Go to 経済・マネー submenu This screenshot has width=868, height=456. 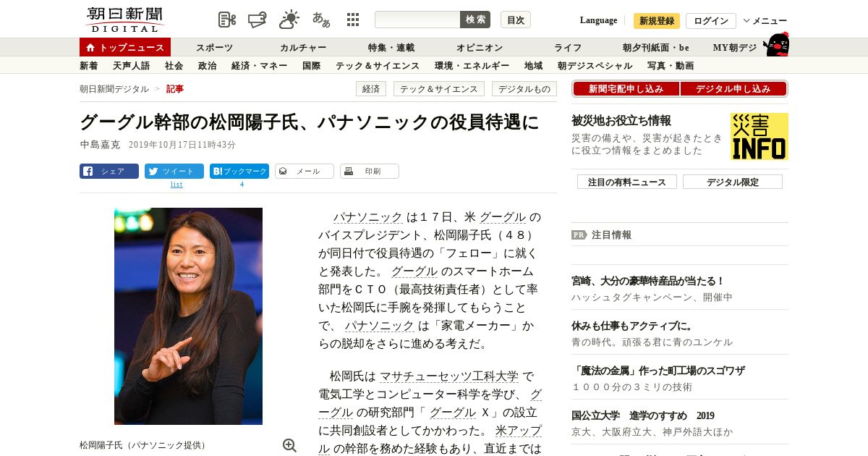tap(260, 66)
